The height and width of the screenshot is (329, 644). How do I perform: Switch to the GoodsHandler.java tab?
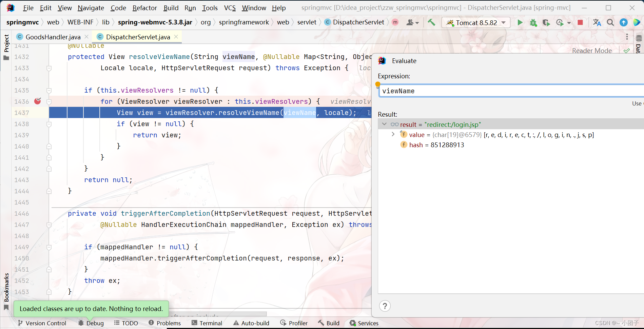click(53, 37)
